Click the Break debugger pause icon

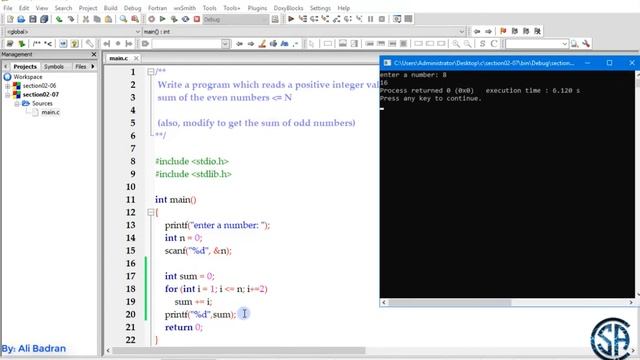pyautogui.click(x=371, y=19)
